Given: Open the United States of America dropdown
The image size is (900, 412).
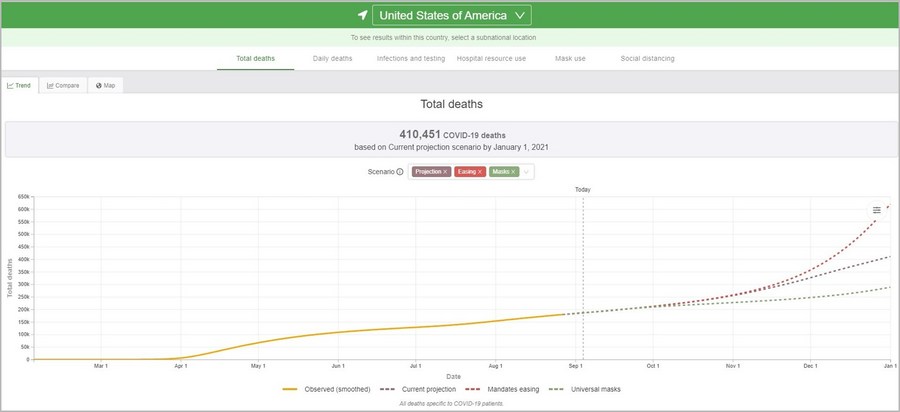Looking at the screenshot, I should pyautogui.click(x=451, y=16).
